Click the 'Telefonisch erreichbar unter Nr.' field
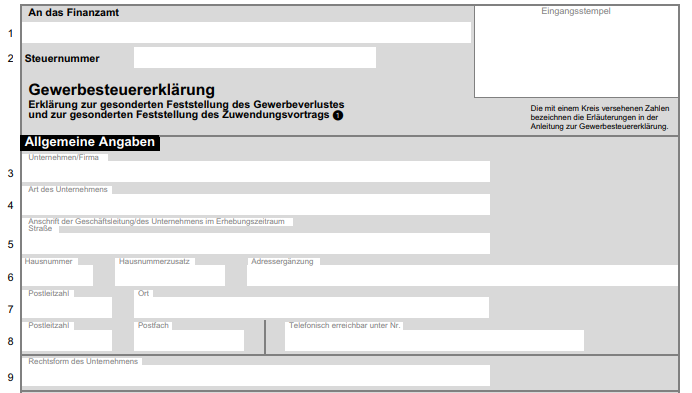The image size is (692, 393). click(434, 340)
